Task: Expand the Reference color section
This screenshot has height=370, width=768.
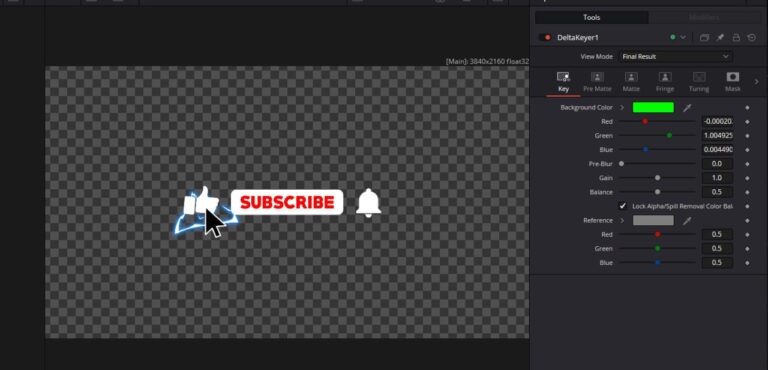Action: [622, 221]
